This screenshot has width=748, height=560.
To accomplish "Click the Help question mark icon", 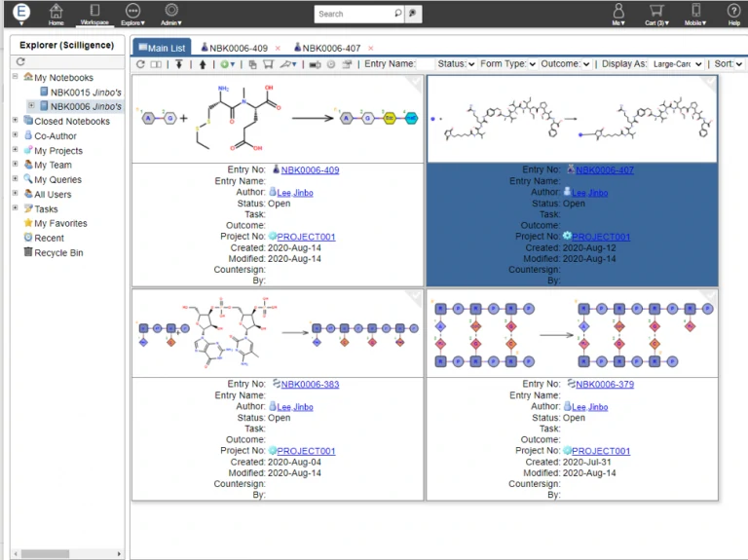I will pos(733,12).
